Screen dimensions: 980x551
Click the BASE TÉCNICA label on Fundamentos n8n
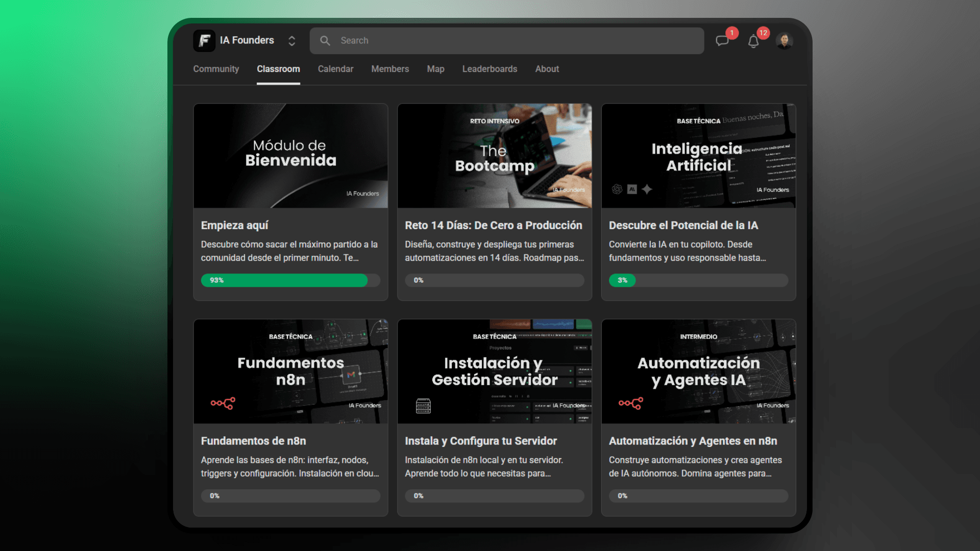pyautogui.click(x=290, y=337)
